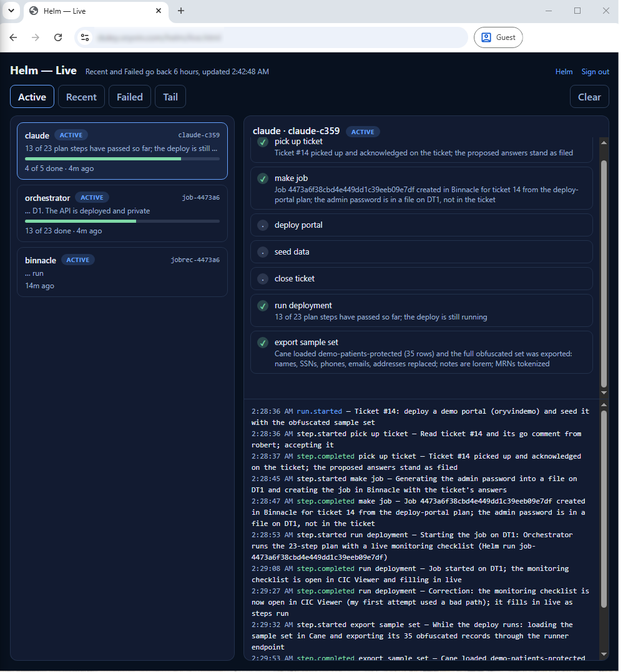Open site information icon in address bar
623x672 pixels.
[85, 37]
